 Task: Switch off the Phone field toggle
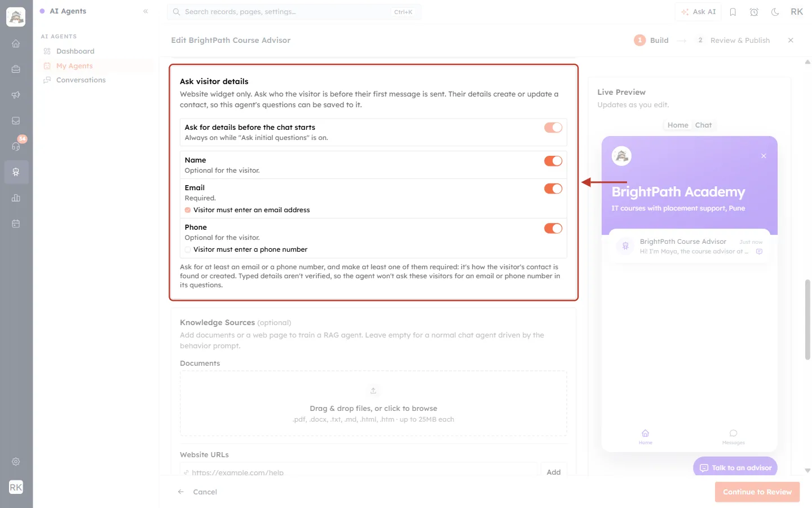(x=553, y=228)
